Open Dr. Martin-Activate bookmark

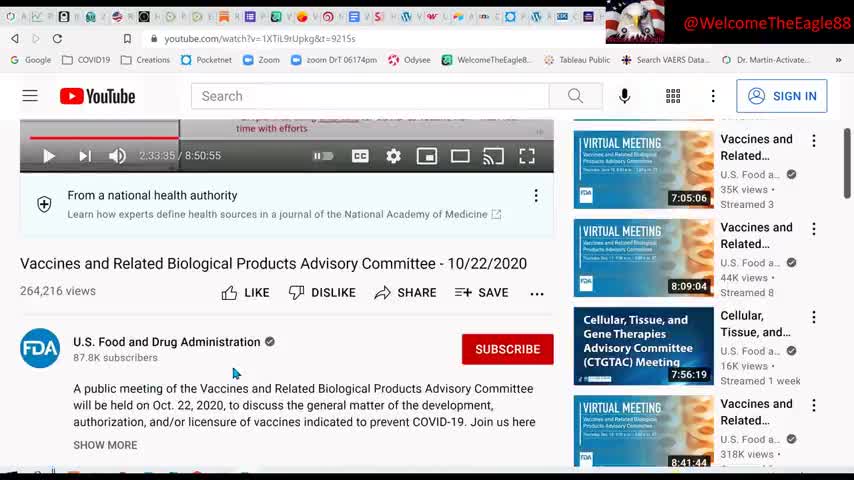coord(766,60)
